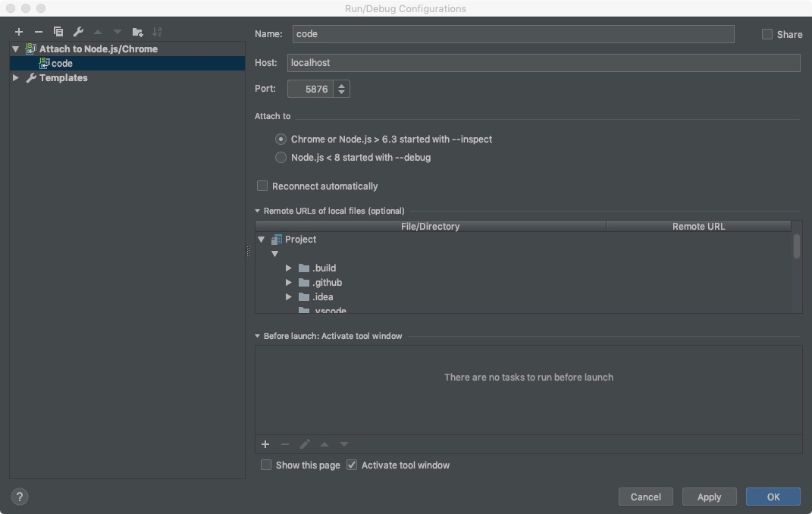812x514 pixels.
Task: Expand the Templates tree node
Action: (14, 77)
